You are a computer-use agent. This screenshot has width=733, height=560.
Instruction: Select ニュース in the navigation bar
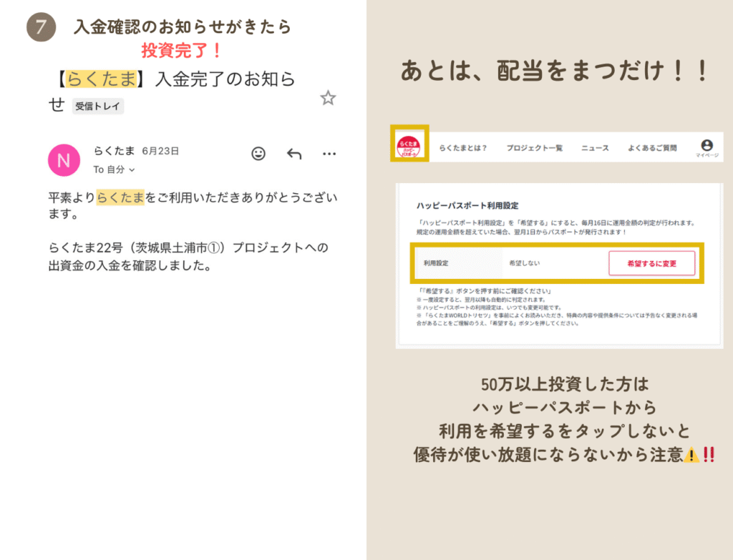[x=595, y=148]
